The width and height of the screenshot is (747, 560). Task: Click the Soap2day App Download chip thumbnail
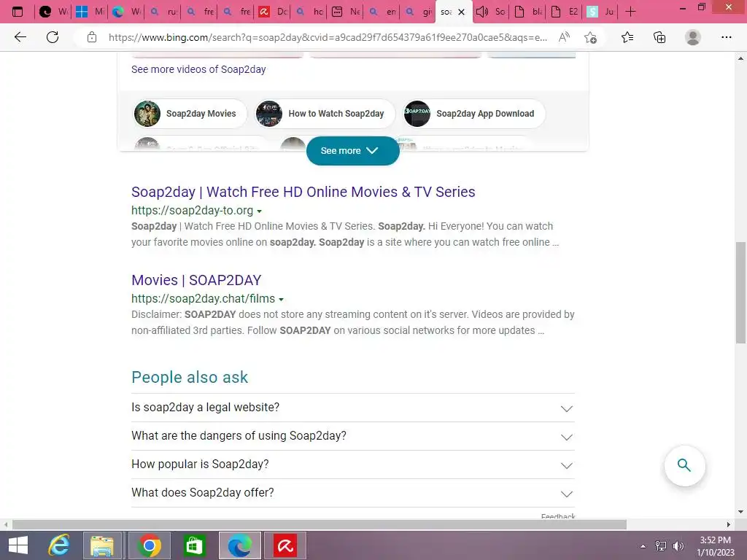click(x=417, y=114)
